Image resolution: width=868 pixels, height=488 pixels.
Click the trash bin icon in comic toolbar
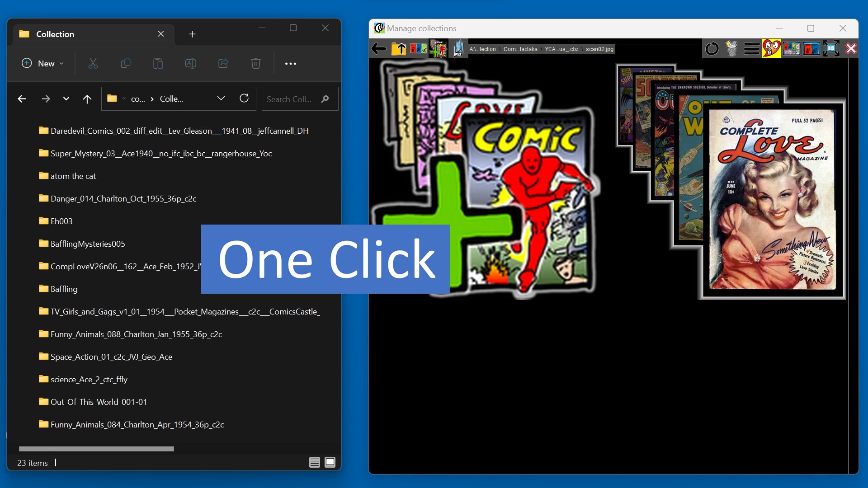[x=731, y=48]
